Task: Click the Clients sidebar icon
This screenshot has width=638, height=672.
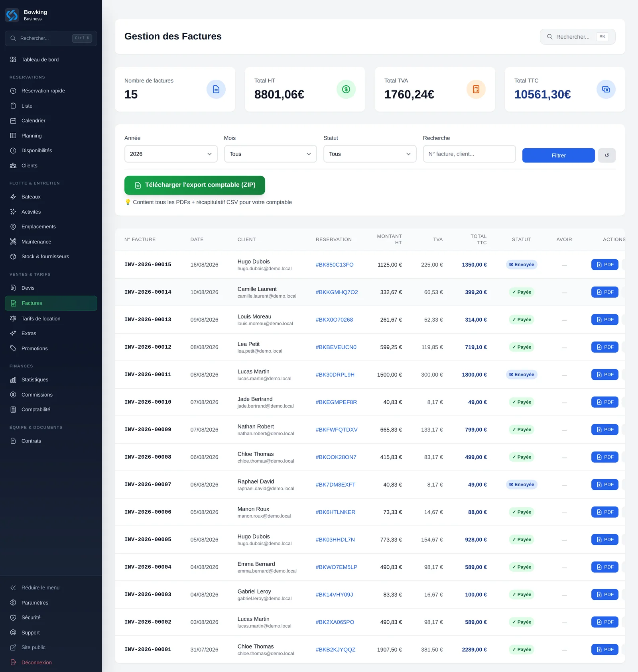Action: pos(13,165)
